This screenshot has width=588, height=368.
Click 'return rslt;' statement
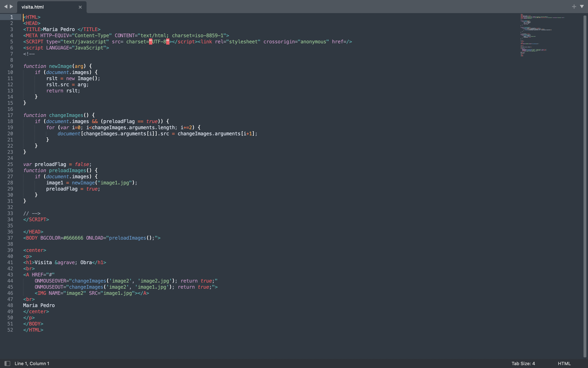pyautogui.click(x=63, y=91)
